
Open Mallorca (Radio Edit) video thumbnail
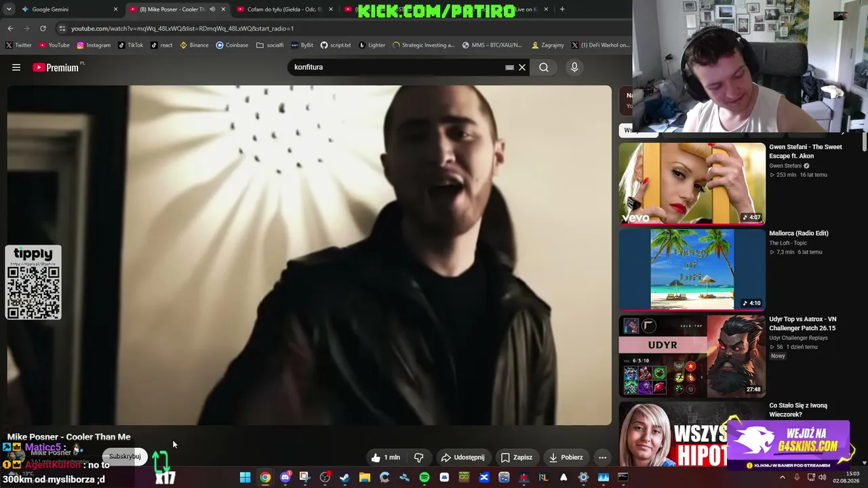692,269
